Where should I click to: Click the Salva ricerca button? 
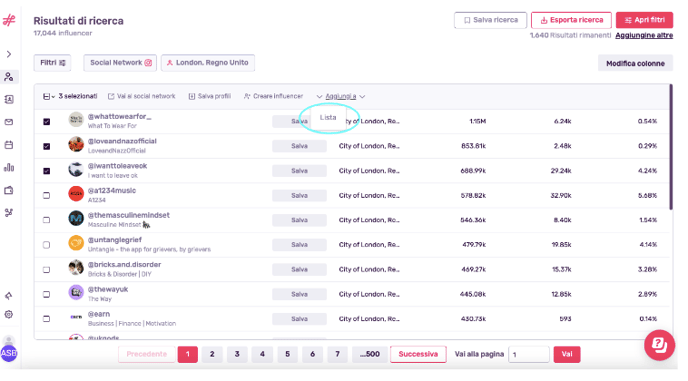pos(490,20)
